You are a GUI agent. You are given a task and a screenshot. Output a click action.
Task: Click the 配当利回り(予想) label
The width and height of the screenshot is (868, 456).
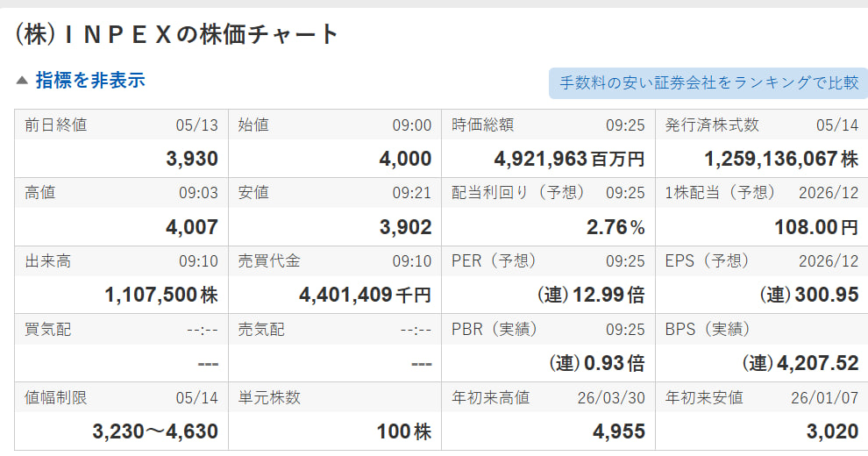518,193
